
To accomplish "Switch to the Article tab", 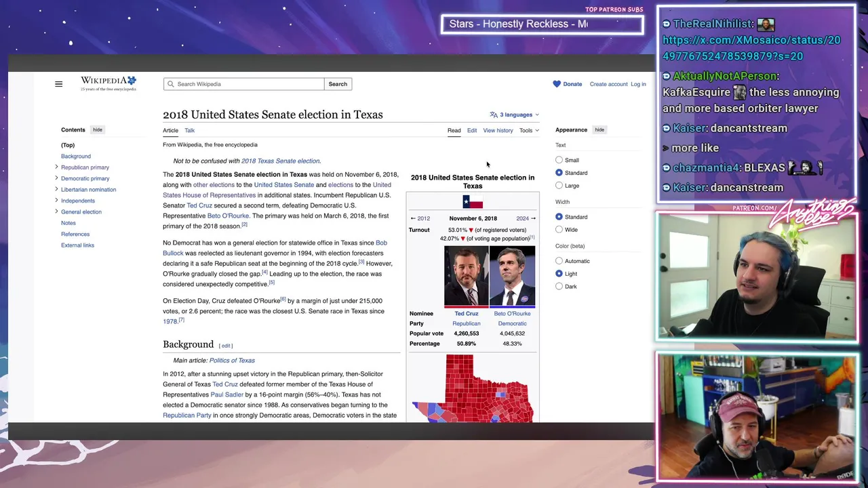I will 170,130.
